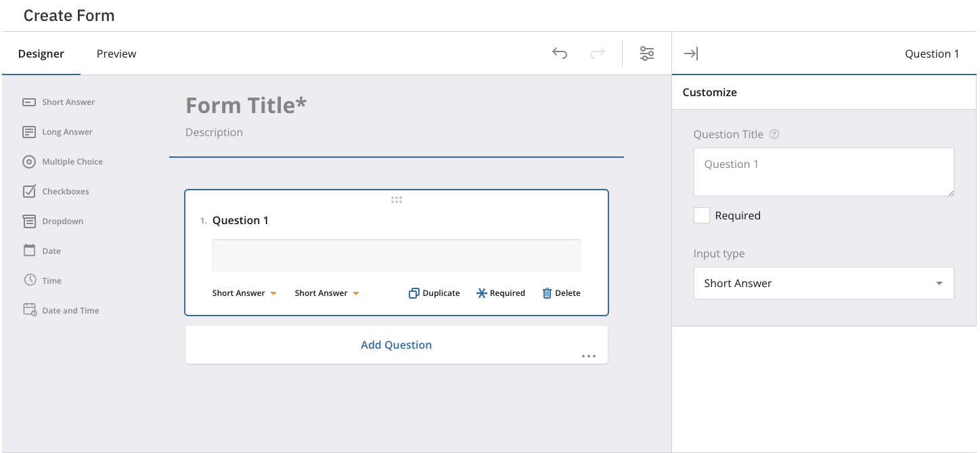
Task: Choose the Checkboxes question type icon
Action: [x=29, y=192]
